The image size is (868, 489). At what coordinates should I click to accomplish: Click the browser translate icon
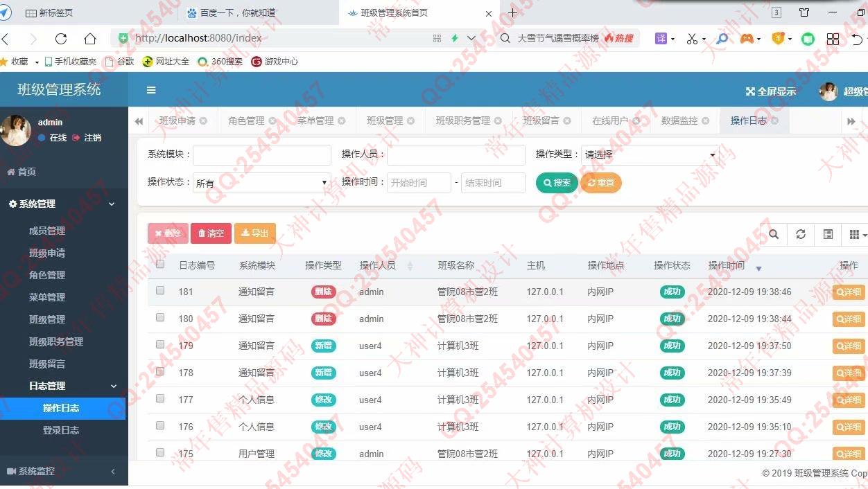coord(661,39)
